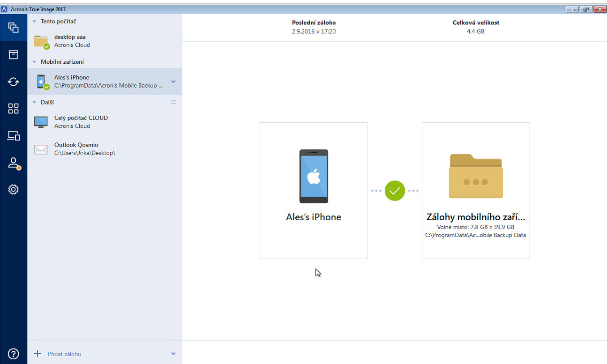Click the large destination folder image

[476, 176]
